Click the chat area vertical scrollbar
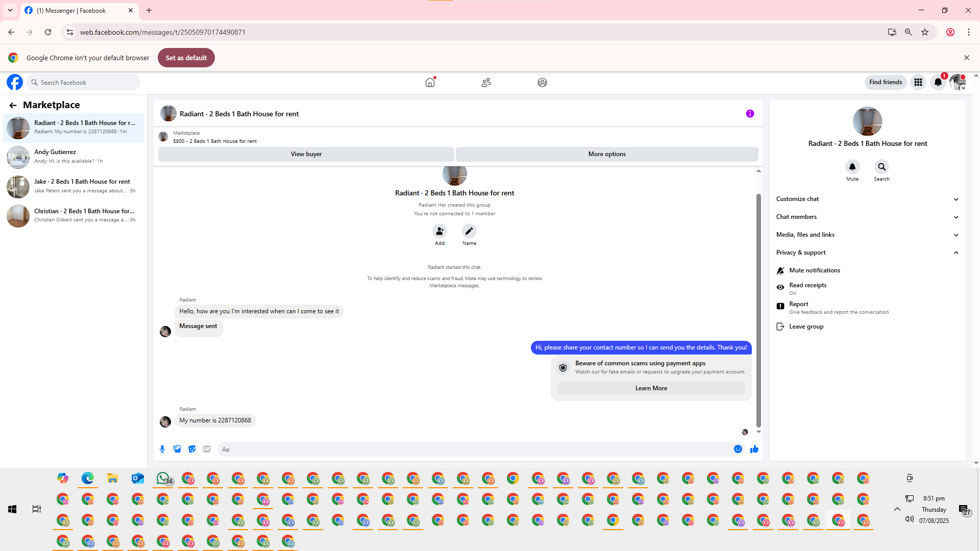Screen dimensions: 980x551 coord(758,310)
